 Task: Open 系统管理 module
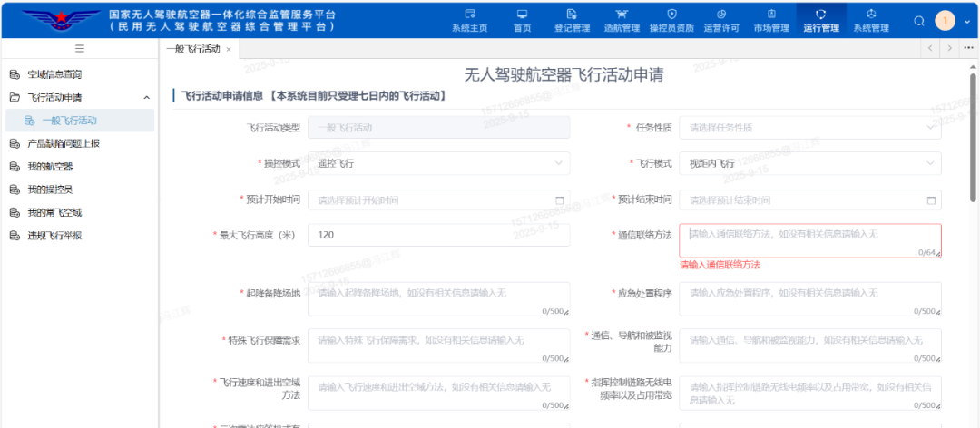[871, 20]
